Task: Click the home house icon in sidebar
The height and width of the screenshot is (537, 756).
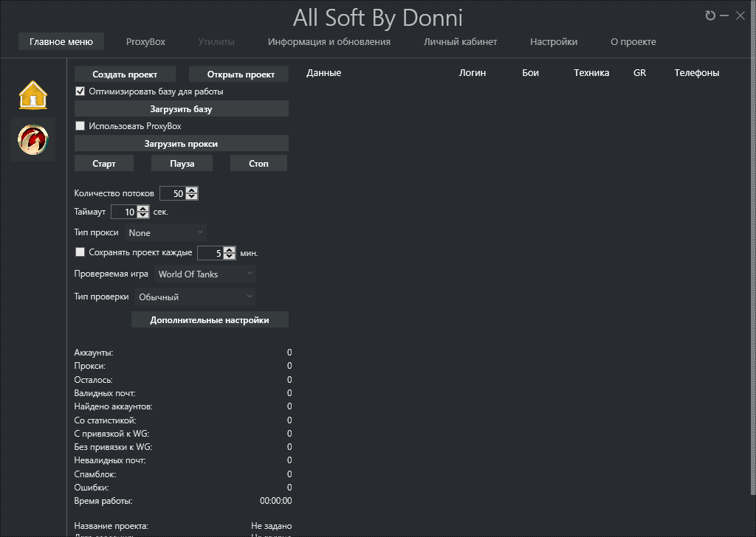Action: coord(33,95)
